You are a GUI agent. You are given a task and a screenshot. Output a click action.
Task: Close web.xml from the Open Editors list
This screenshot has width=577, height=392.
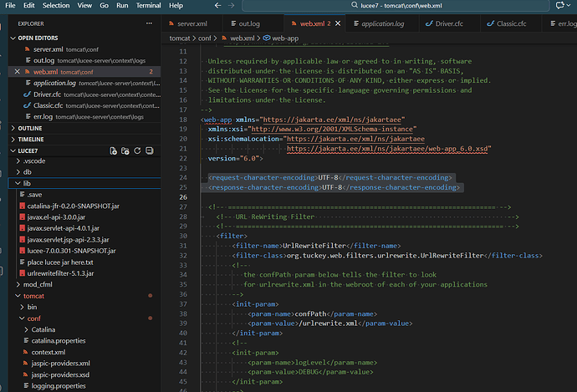(x=18, y=73)
